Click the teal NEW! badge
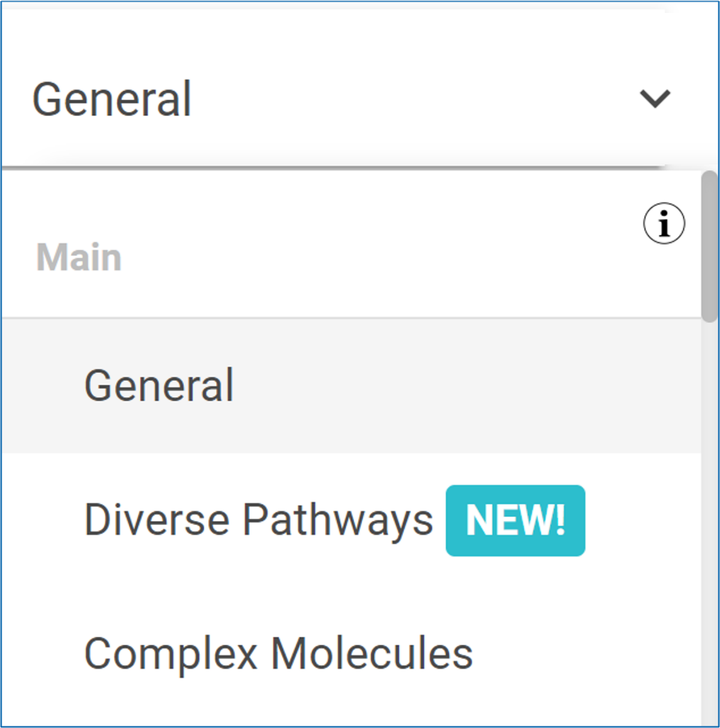This screenshot has width=720, height=728. [x=515, y=520]
